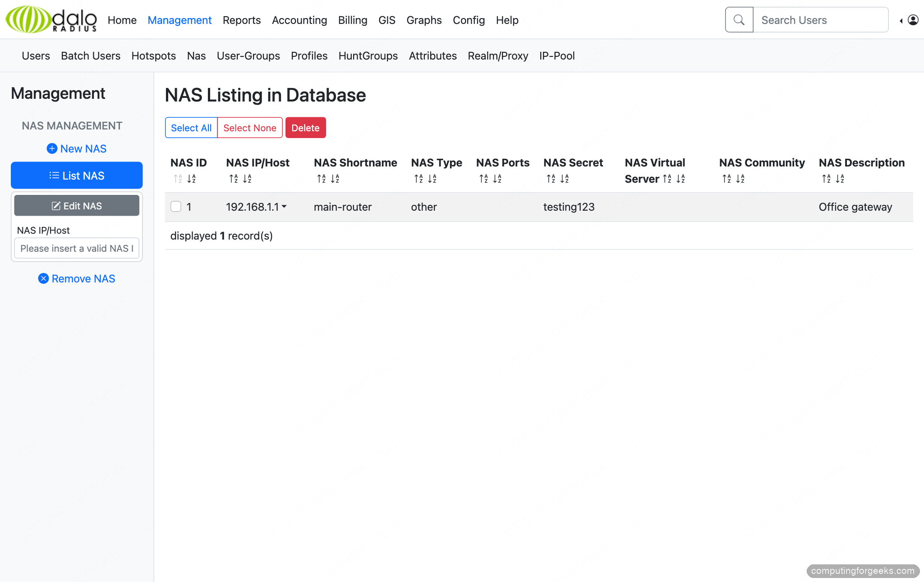This screenshot has height=582, width=924.
Task: Go to the Nas submenu
Action: (197, 56)
